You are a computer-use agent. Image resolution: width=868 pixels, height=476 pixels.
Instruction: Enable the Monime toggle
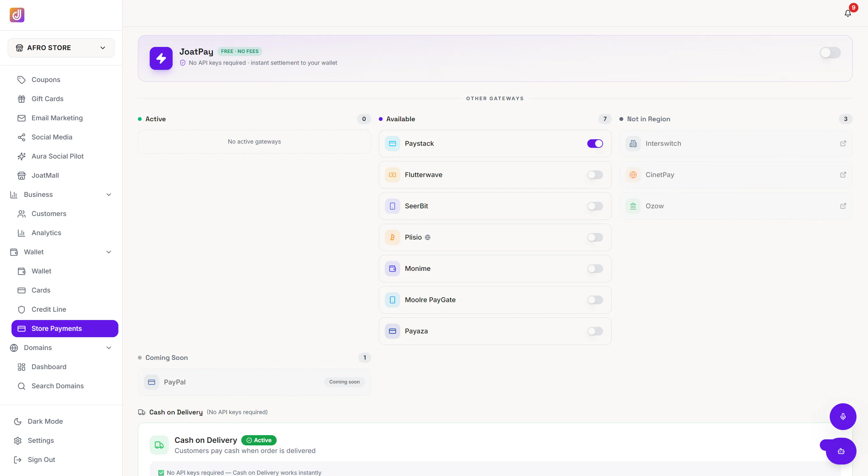click(x=595, y=269)
